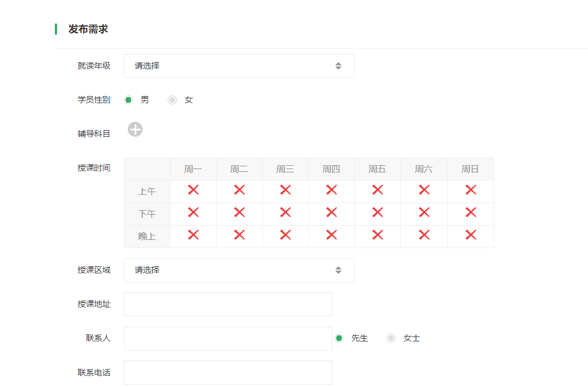Open the 授课区域 dropdown
Screen dimensions: 588x387
coord(239,270)
